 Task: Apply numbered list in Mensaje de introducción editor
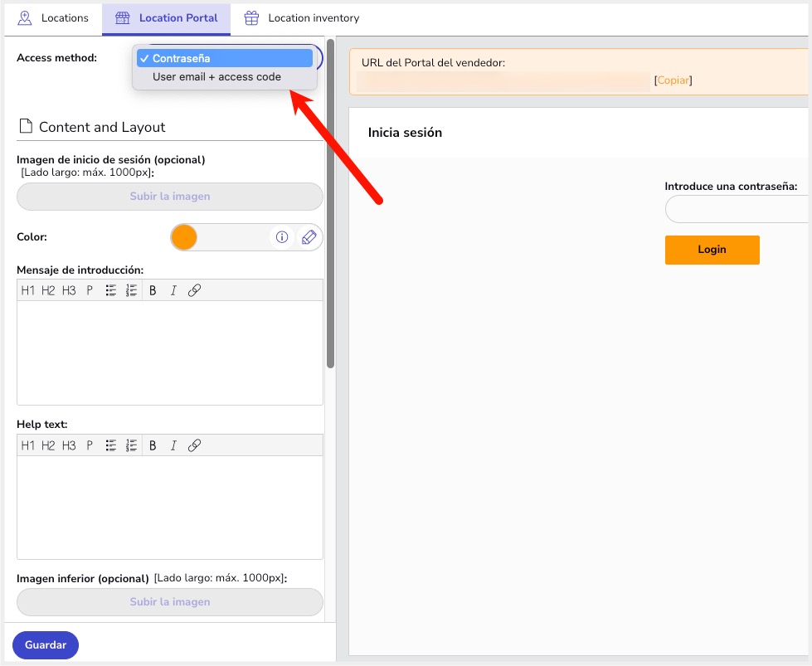[132, 290]
